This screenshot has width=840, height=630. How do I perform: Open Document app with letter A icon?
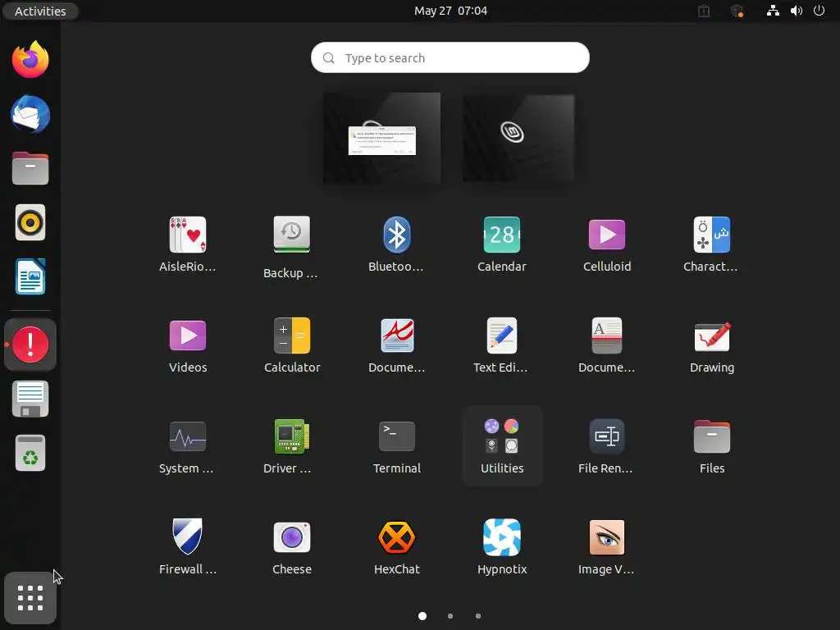click(x=606, y=345)
